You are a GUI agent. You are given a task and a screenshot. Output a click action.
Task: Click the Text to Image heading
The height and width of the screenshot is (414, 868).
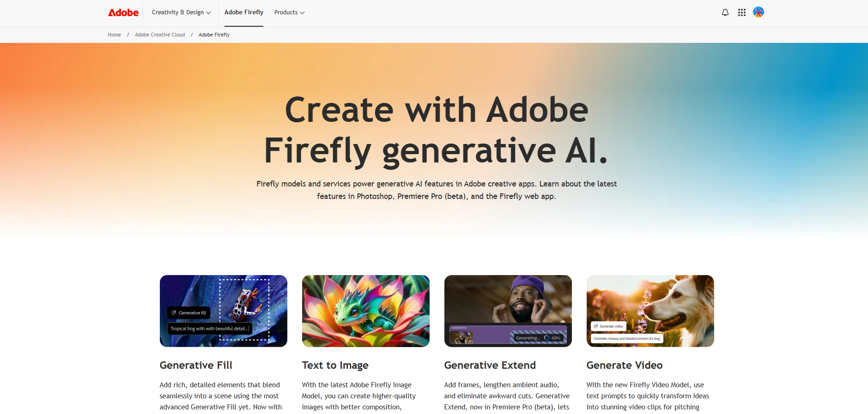tap(335, 365)
